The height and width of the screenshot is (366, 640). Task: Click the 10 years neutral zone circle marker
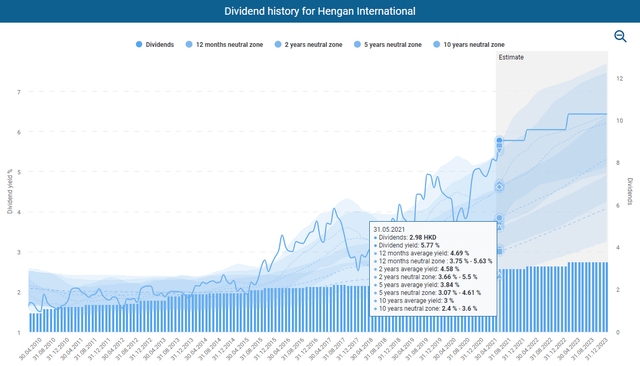click(x=436, y=44)
